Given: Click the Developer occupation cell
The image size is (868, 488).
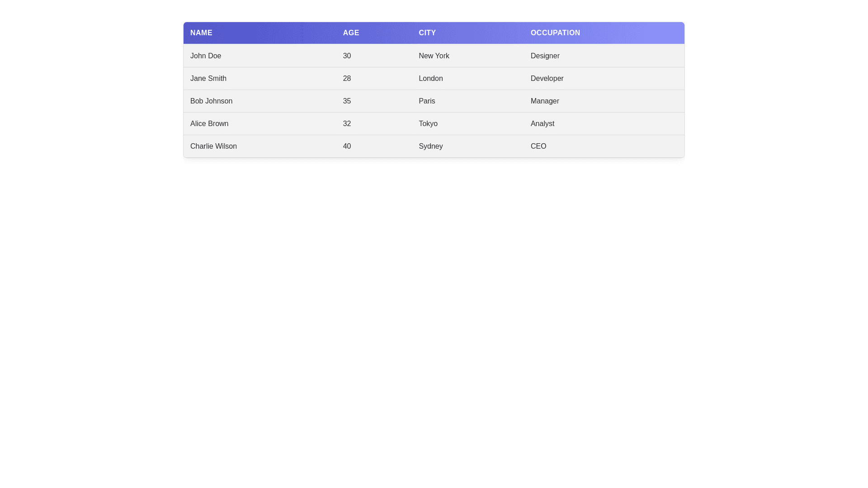Looking at the screenshot, I should pyautogui.click(x=547, y=79).
